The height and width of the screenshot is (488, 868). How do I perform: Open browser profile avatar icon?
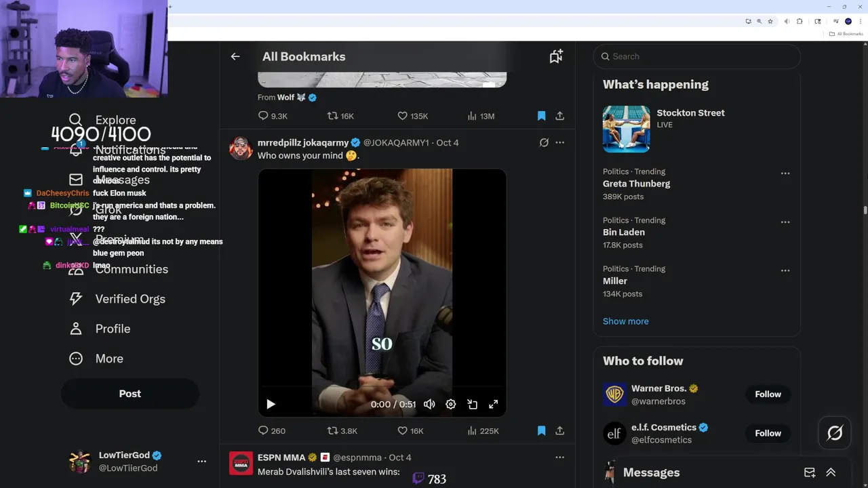pyautogui.click(x=848, y=21)
